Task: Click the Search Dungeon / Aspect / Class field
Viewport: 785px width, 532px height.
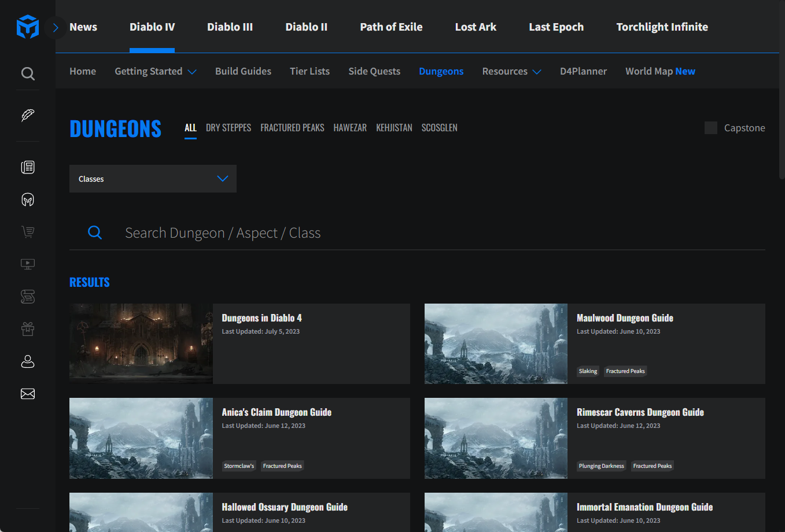Action: 417,232
